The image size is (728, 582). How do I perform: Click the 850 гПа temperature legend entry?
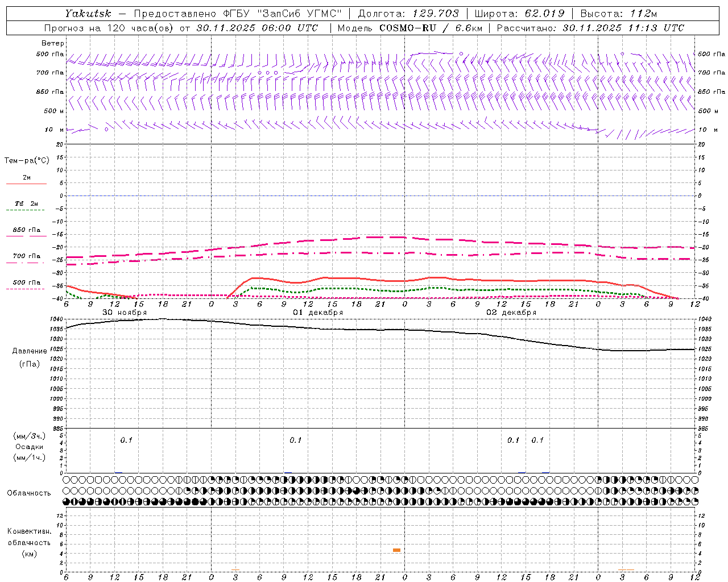point(27,230)
